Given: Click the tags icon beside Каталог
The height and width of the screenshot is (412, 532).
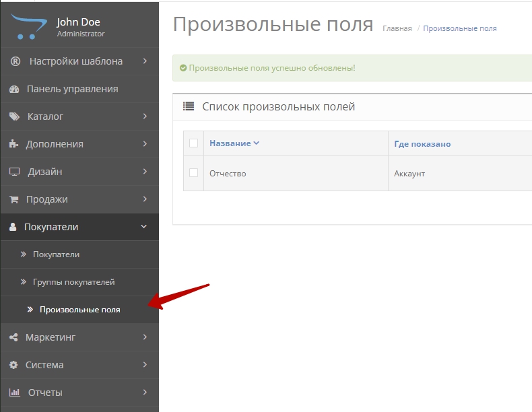Looking at the screenshot, I should 14,116.
